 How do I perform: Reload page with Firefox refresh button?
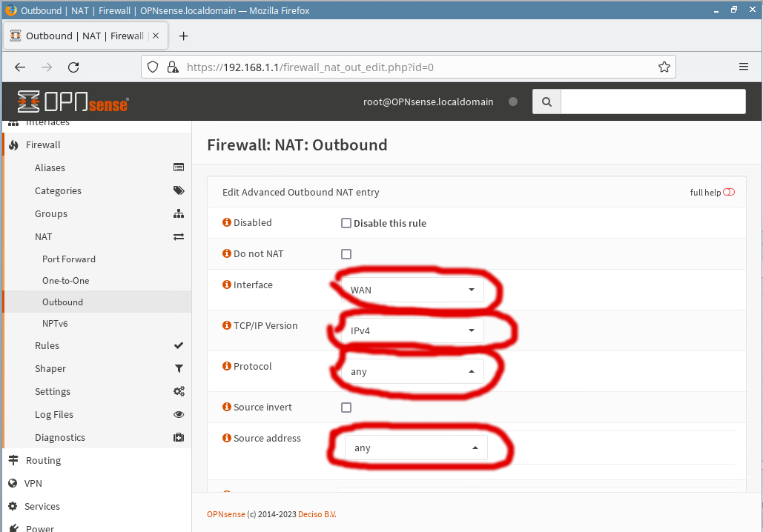73,67
